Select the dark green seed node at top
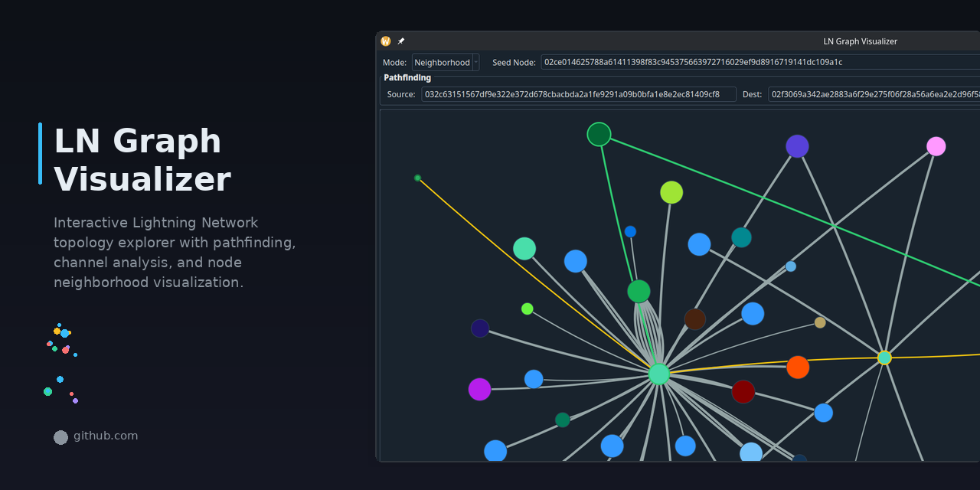The height and width of the screenshot is (490, 980). click(599, 134)
